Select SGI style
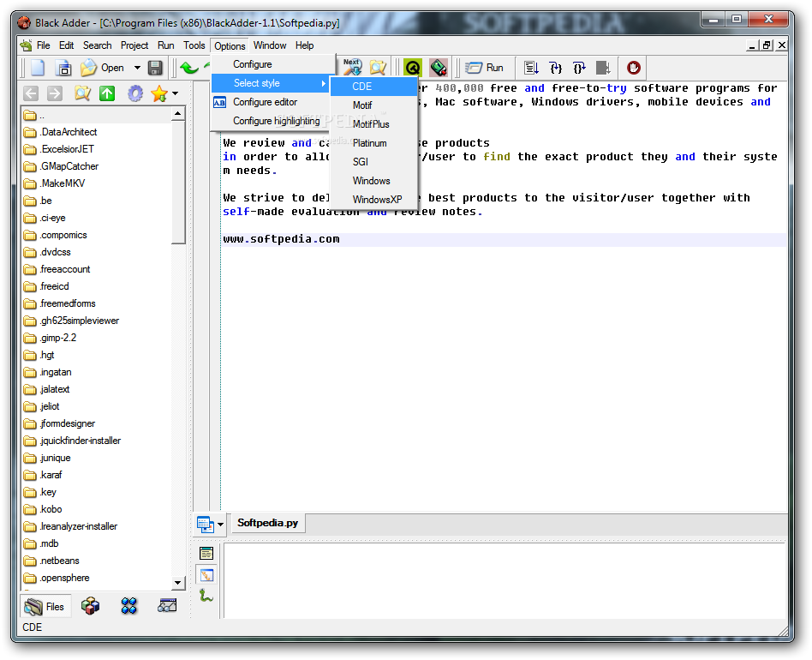Viewport: 812px width, 660px height. point(374,162)
